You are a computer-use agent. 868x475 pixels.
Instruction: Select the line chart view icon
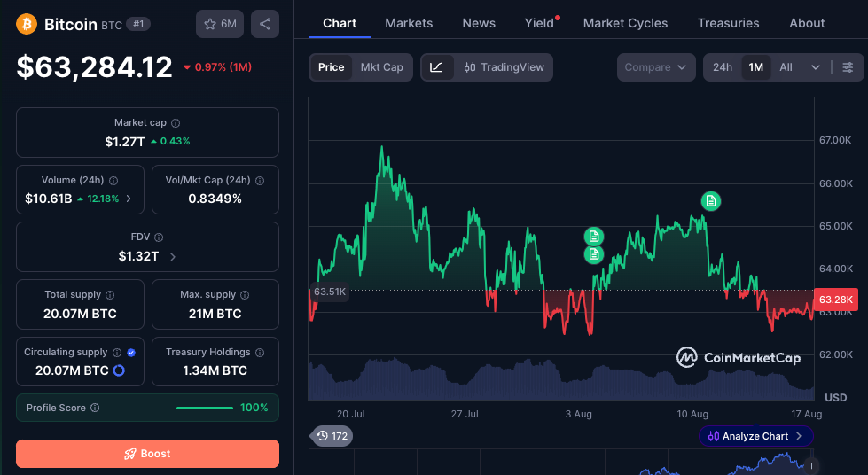[x=436, y=67]
